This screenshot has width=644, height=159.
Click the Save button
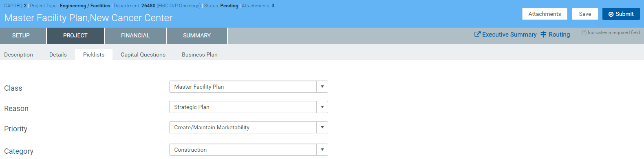point(585,14)
